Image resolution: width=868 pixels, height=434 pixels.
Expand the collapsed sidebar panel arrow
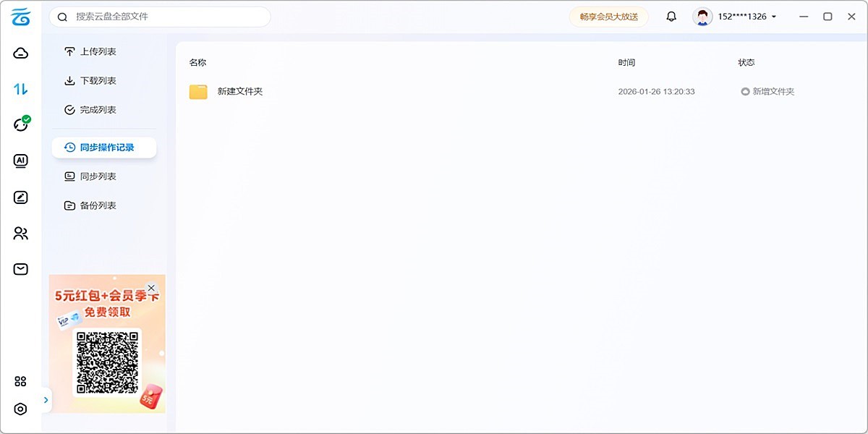click(46, 399)
